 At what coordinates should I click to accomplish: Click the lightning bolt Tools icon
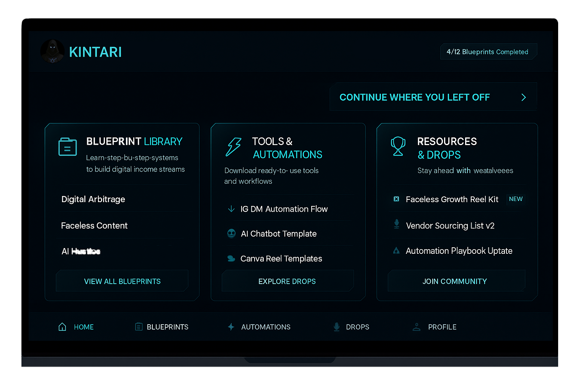pos(234,147)
